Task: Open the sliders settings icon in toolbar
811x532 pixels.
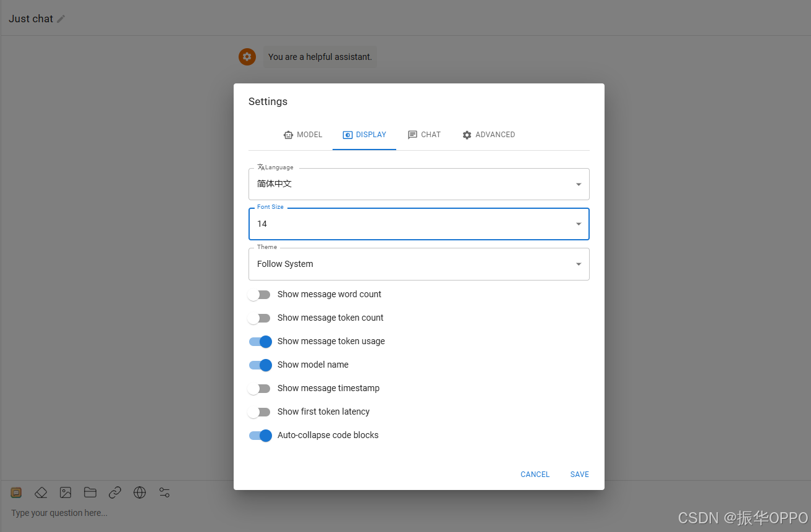Action: pyautogui.click(x=164, y=492)
